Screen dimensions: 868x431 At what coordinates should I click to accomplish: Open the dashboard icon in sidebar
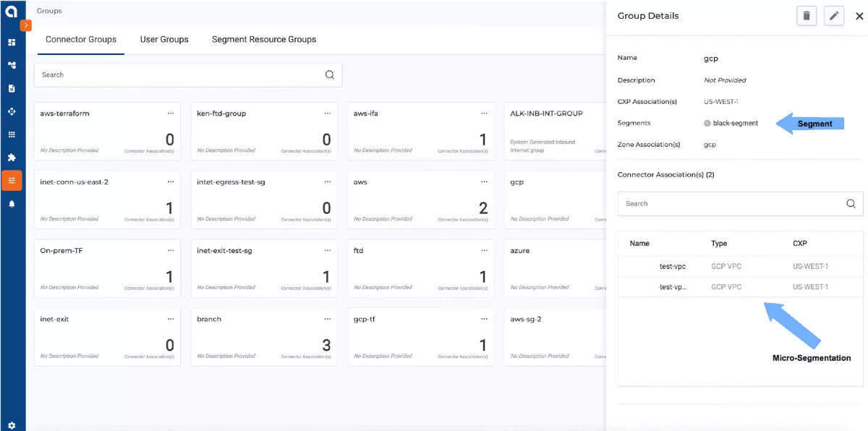12,42
